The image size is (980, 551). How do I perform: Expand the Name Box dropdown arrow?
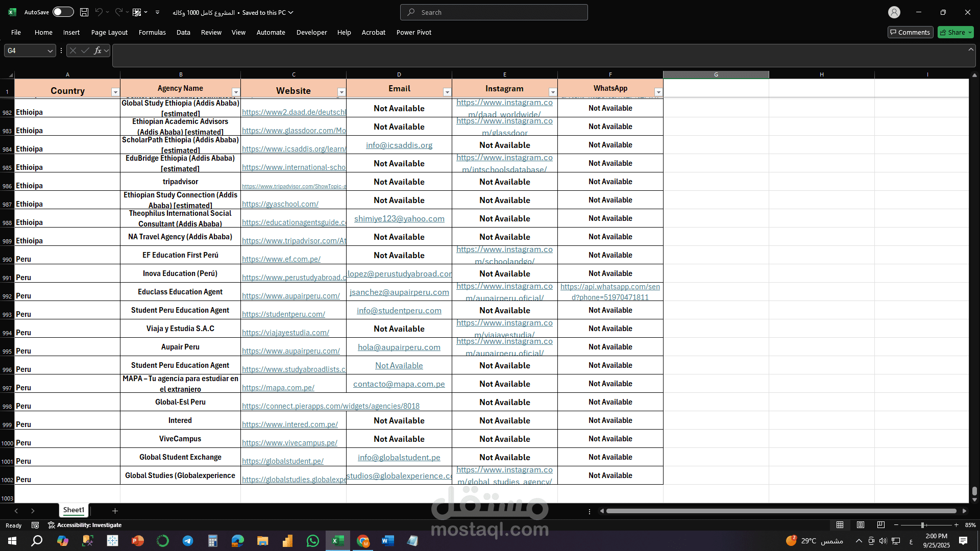pos(50,51)
